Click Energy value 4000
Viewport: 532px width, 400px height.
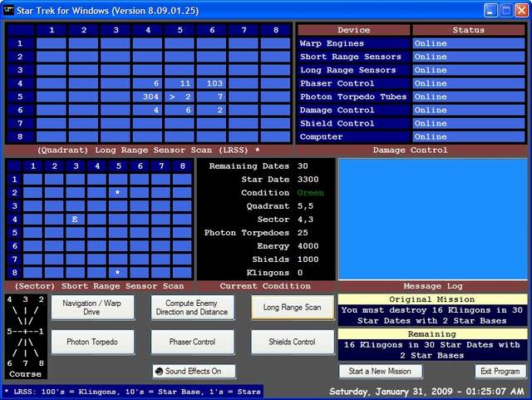point(308,246)
